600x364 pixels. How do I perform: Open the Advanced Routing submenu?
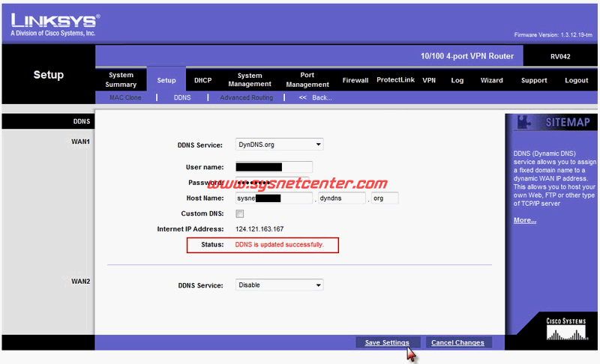pos(247,98)
